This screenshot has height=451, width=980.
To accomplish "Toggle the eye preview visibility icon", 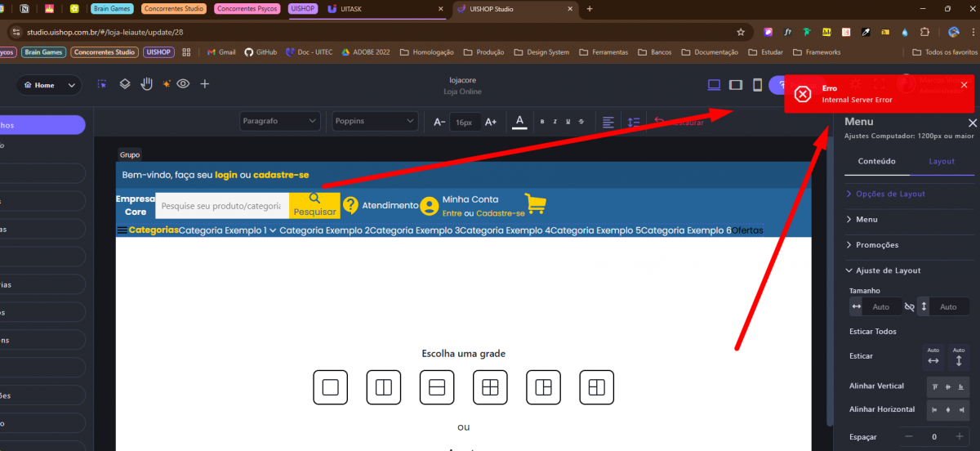I will pos(184,84).
